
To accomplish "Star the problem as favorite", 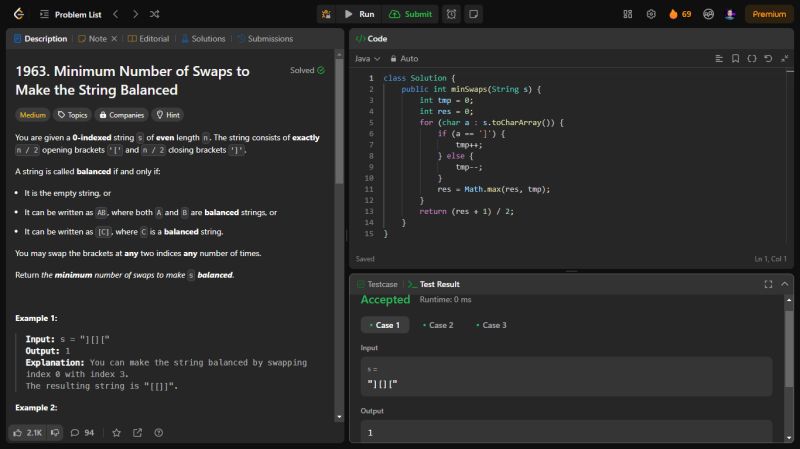I will (x=116, y=433).
